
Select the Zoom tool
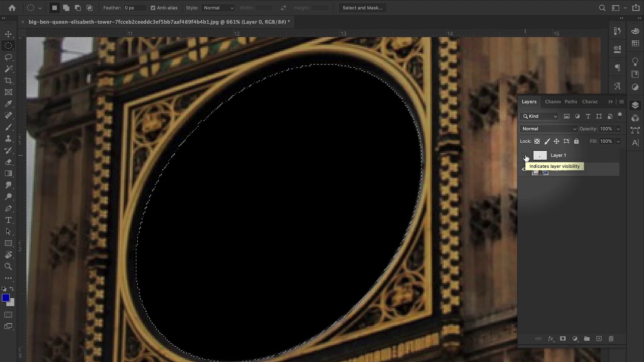coord(9,266)
